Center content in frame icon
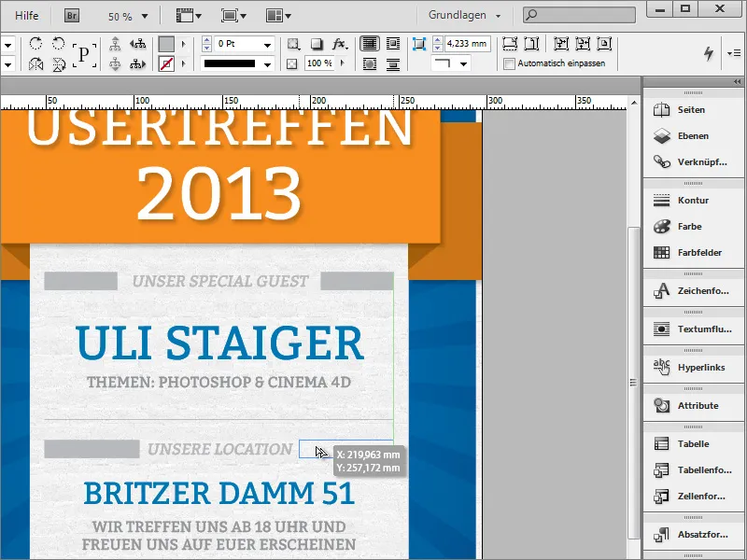 pos(604,44)
